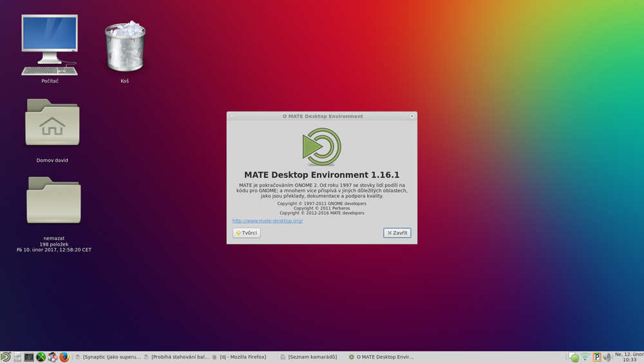
Task: Click the dialog title O MATE Desktop Environment
Action: (323, 116)
